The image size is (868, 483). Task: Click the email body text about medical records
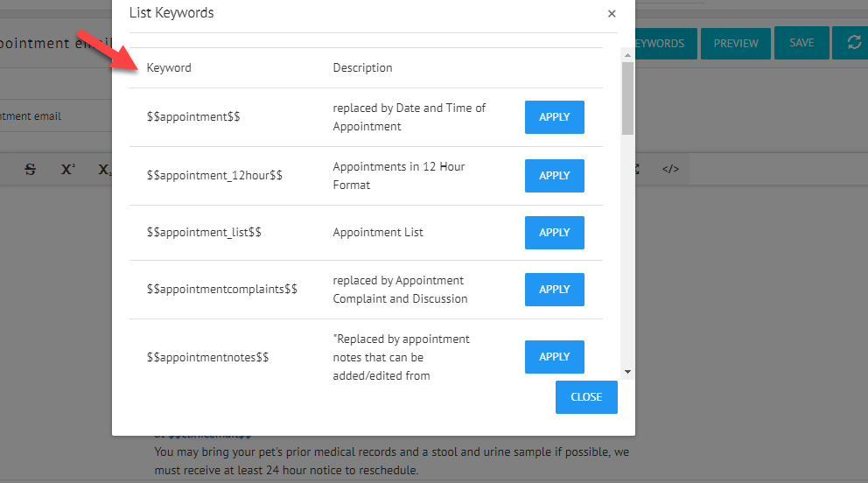pyautogui.click(x=391, y=461)
